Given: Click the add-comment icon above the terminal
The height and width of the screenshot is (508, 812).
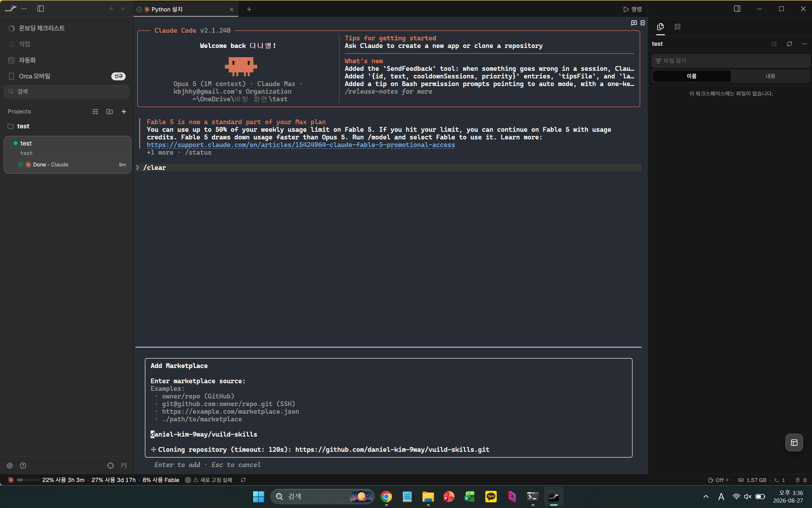Looking at the screenshot, I should click(634, 23).
